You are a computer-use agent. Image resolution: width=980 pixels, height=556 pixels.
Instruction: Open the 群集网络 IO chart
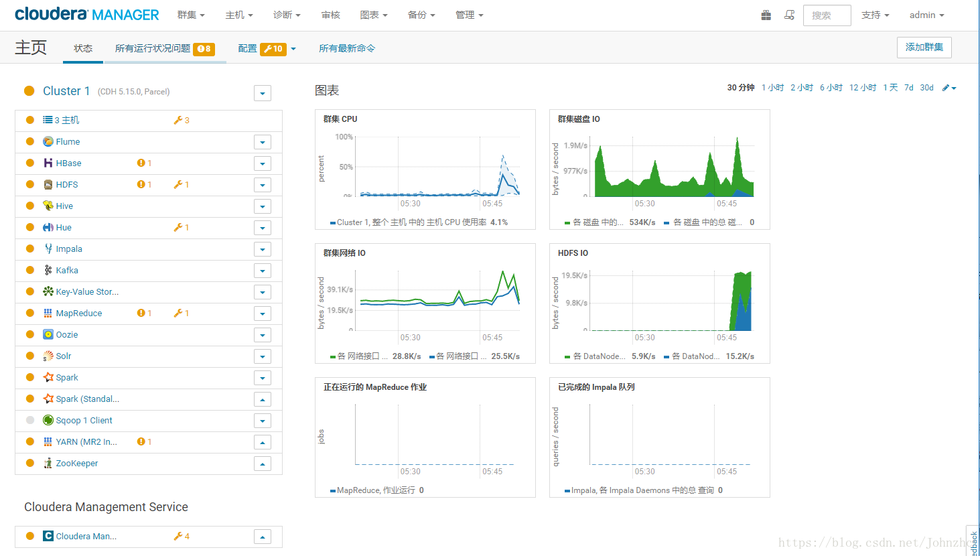point(425,303)
